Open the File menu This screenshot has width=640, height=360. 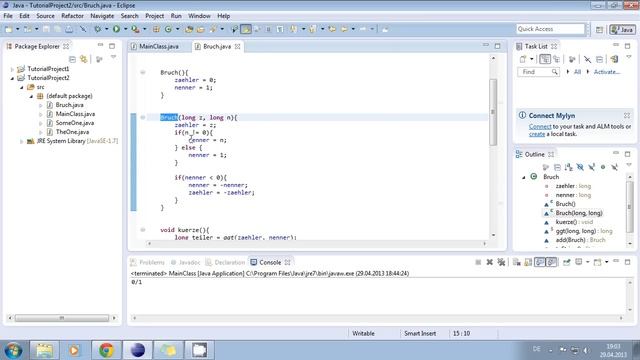tap(8, 16)
